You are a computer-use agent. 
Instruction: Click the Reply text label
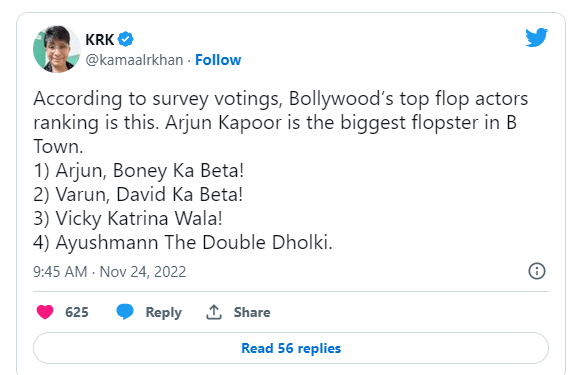pyautogui.click(x=164, y=312)
